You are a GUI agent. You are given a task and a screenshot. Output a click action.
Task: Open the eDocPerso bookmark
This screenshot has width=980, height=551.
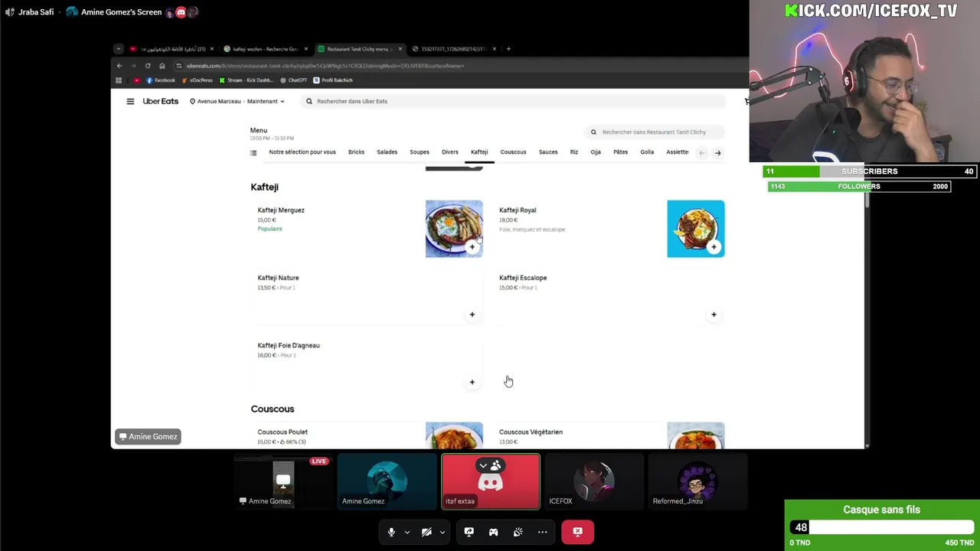coord(198,80)
